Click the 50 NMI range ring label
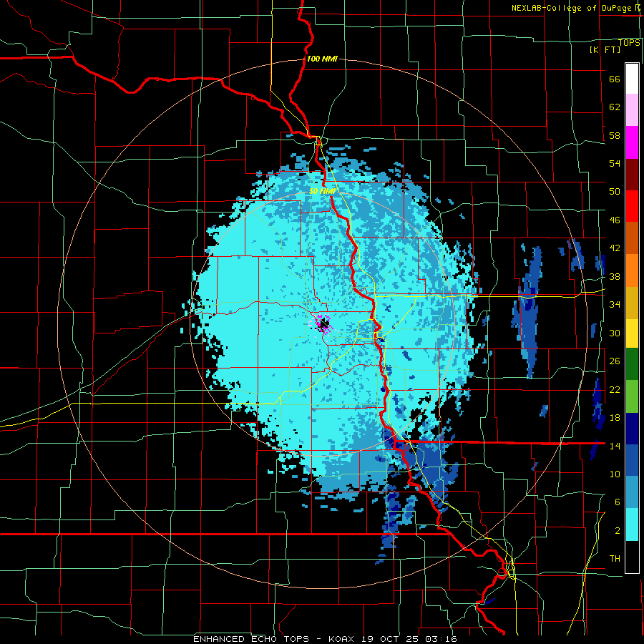 323,191
